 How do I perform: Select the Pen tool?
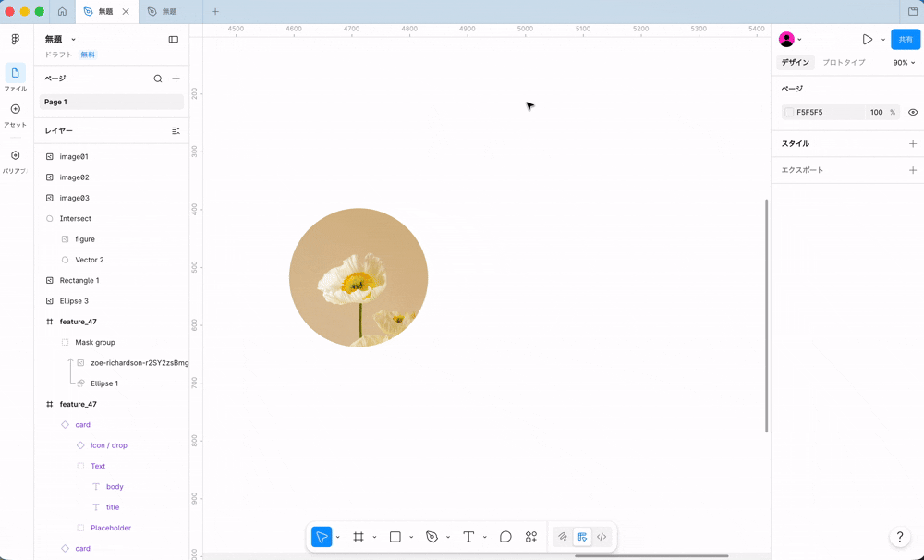click(432, 536)
